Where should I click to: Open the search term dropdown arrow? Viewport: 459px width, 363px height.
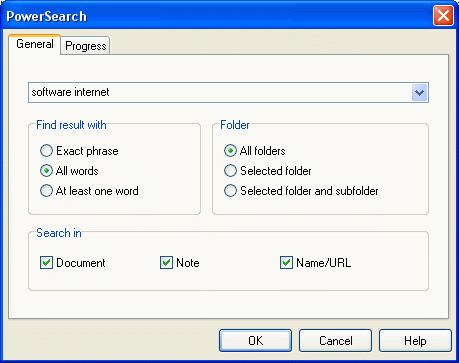pos(420,93)
